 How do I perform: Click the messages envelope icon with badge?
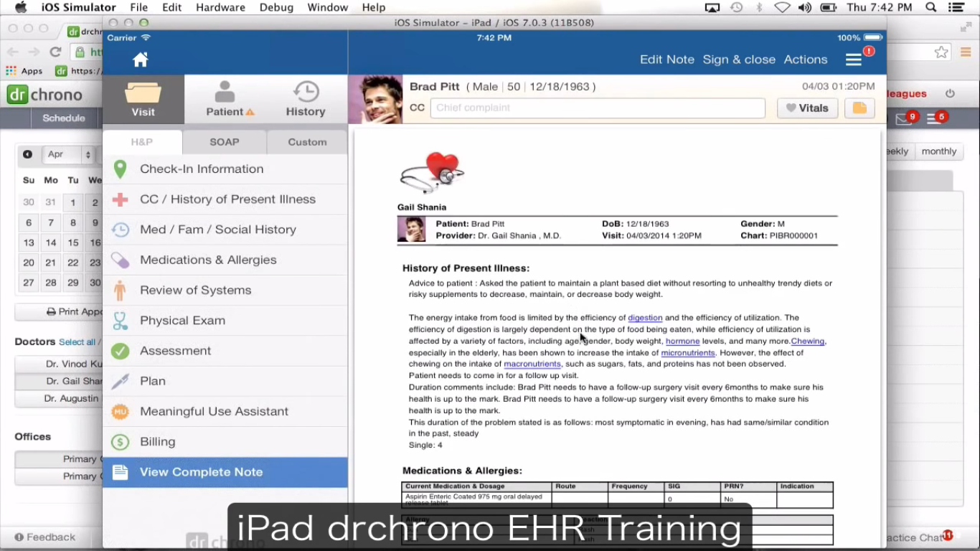click(x=905, y=118)
